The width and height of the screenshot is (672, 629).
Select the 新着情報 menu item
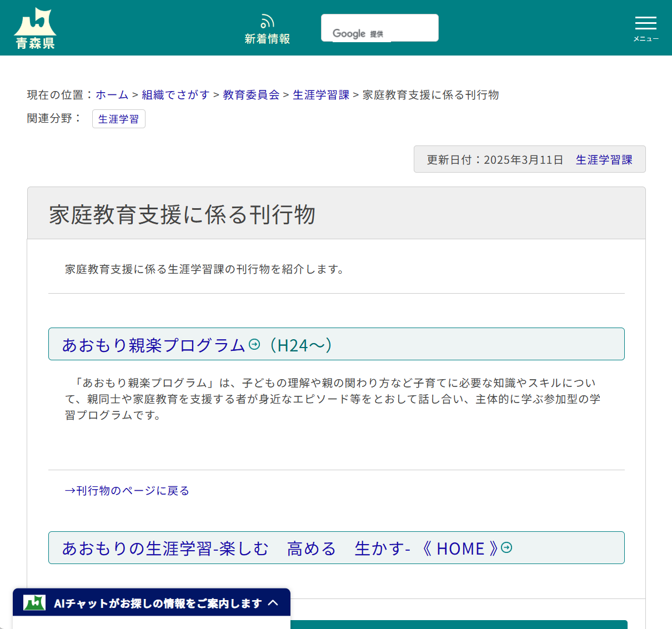(267, 28)
